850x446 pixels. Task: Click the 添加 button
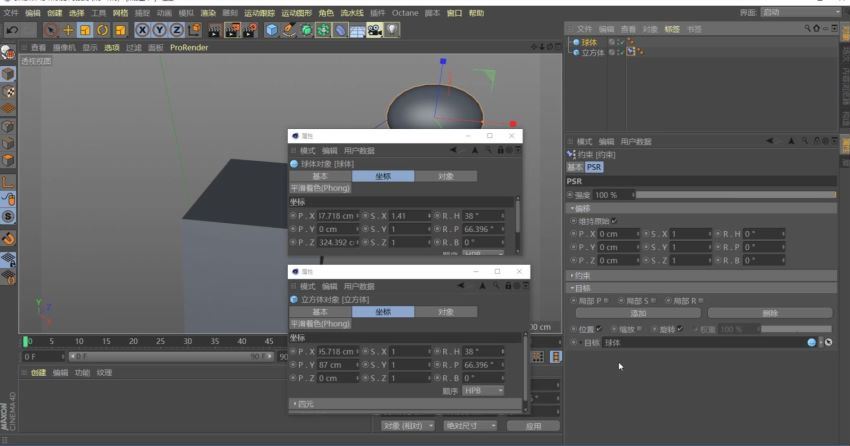tap(638, 313)
